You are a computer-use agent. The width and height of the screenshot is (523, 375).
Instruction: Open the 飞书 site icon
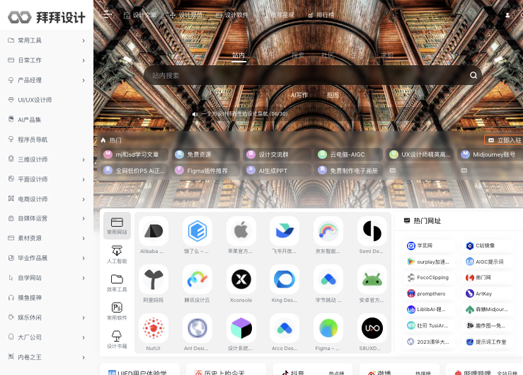tap(285, 231)
